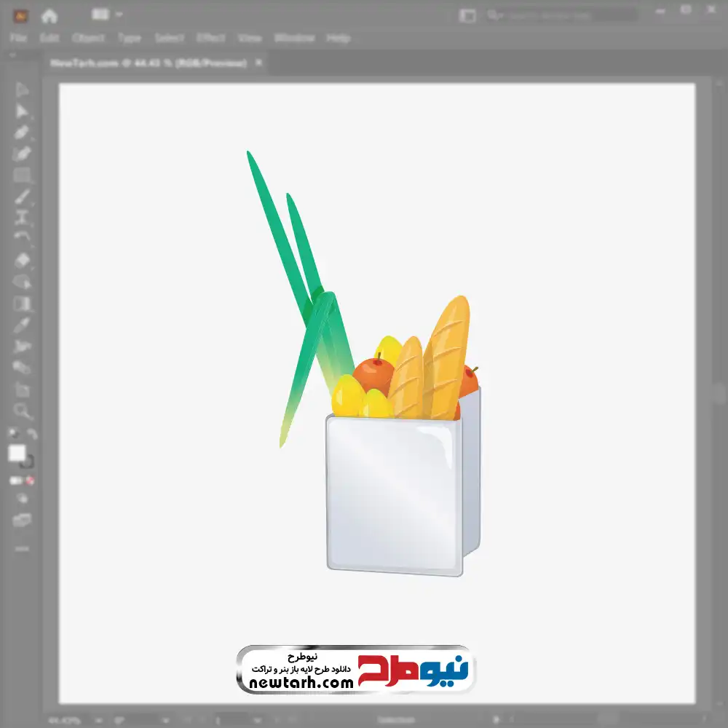The height and width of the screenshot is (728, 728).
Task: Open the View menu
Action: coord(250,38)
